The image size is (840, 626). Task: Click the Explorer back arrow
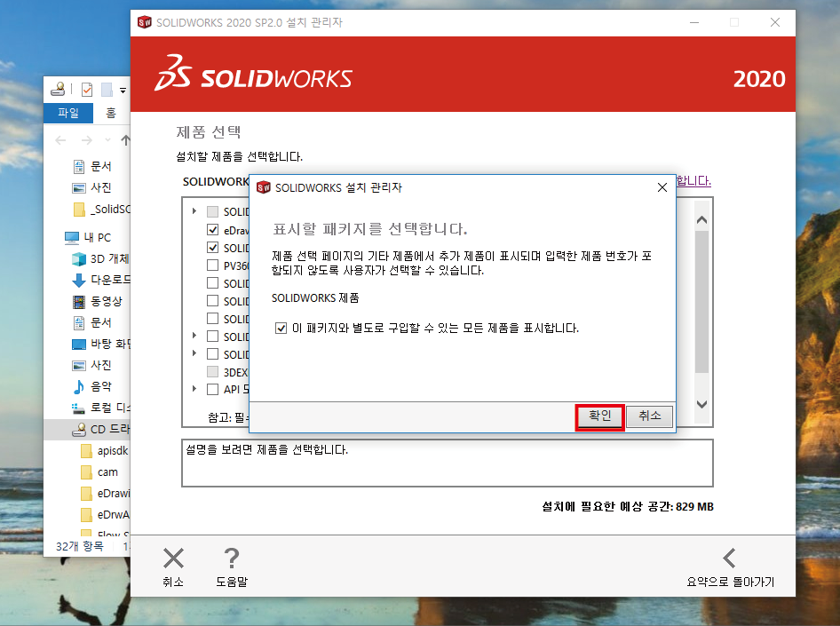click(x=60, y=140)
